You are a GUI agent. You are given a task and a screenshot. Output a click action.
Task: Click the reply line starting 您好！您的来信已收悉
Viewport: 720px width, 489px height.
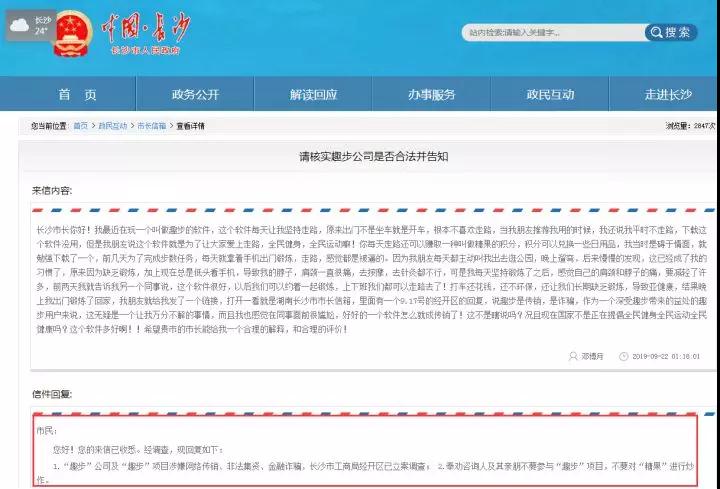[x=138, y=450]
